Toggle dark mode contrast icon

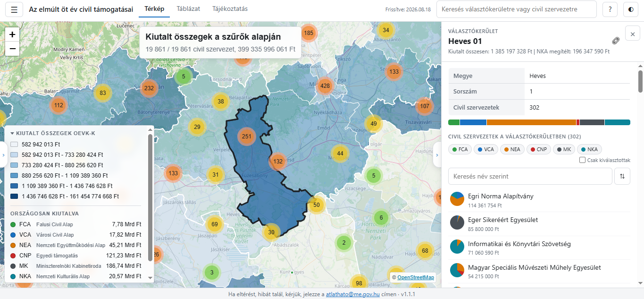tap(631, 9)
